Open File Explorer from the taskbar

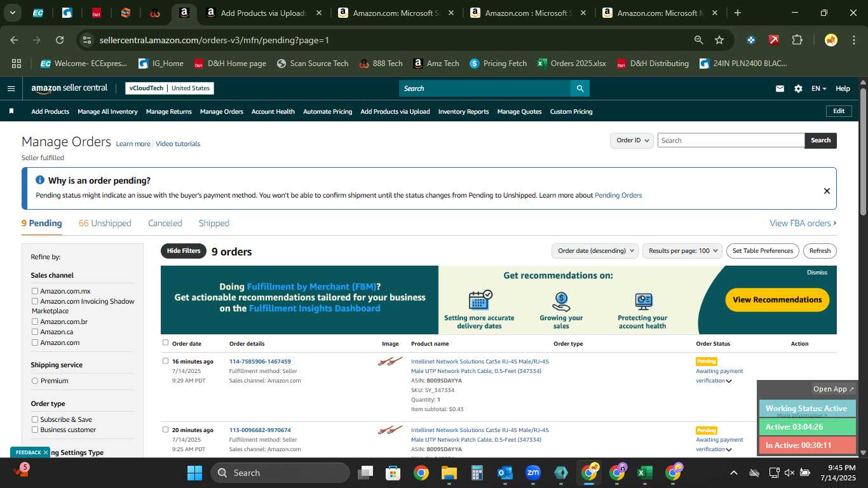point(449,473)
